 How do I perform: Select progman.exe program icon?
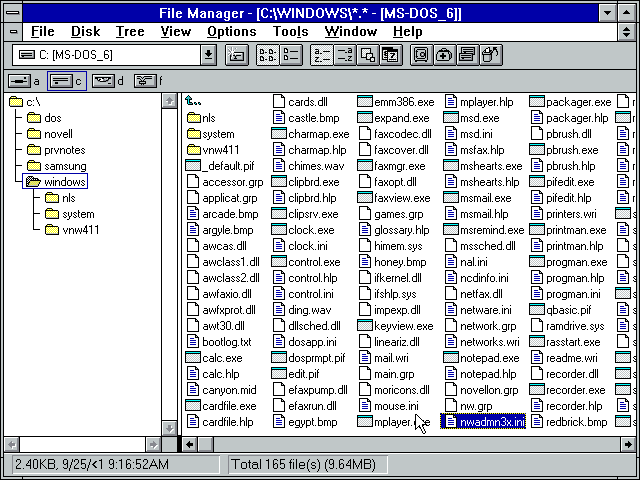537,262
